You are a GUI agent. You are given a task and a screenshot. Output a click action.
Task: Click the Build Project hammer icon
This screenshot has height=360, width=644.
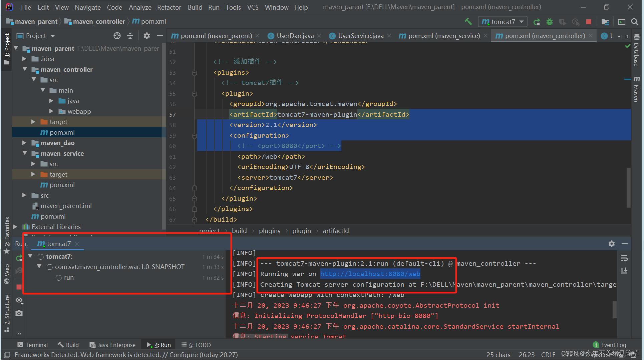click(468, 22)
